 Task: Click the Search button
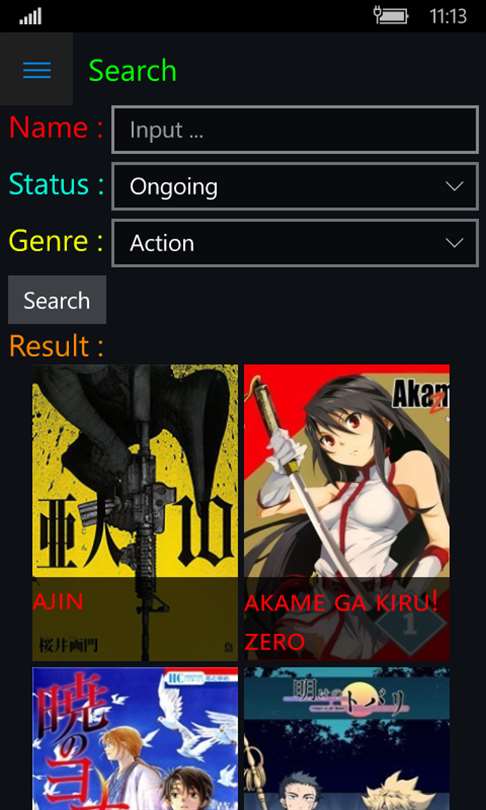[x=57, y=300]
